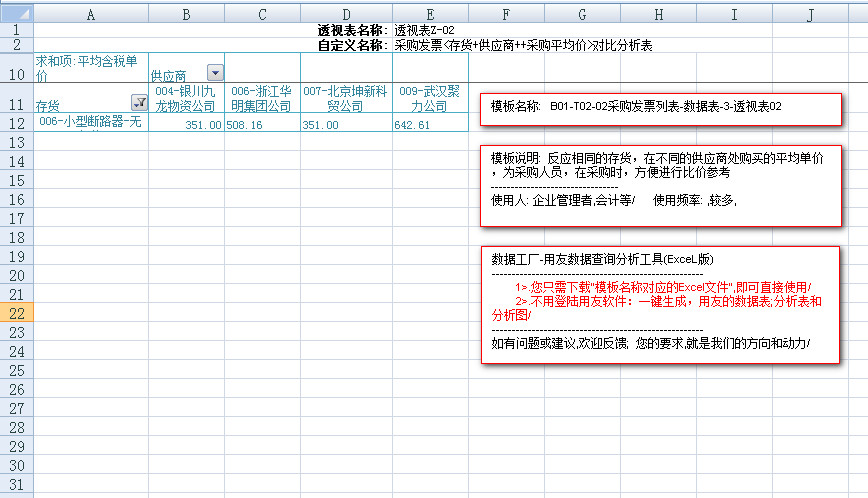Select the 求和项:平均含税单价 pivot cell
The image size is (868, 498).
tap(91, 67)
